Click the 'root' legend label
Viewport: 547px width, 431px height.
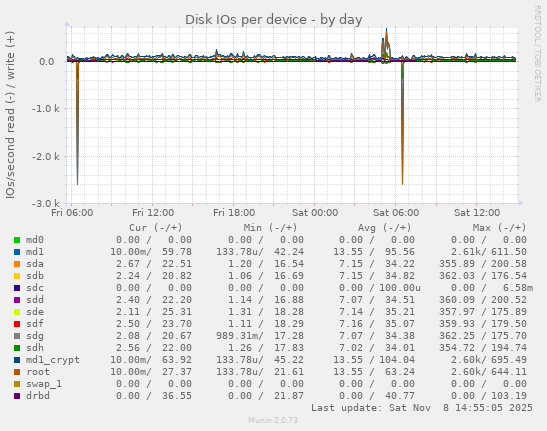coord(38,372)
